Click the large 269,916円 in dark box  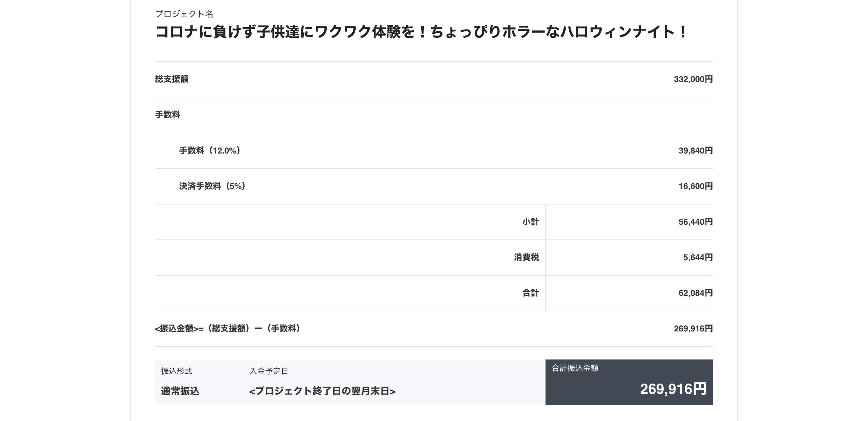click(x=673, y=389)
